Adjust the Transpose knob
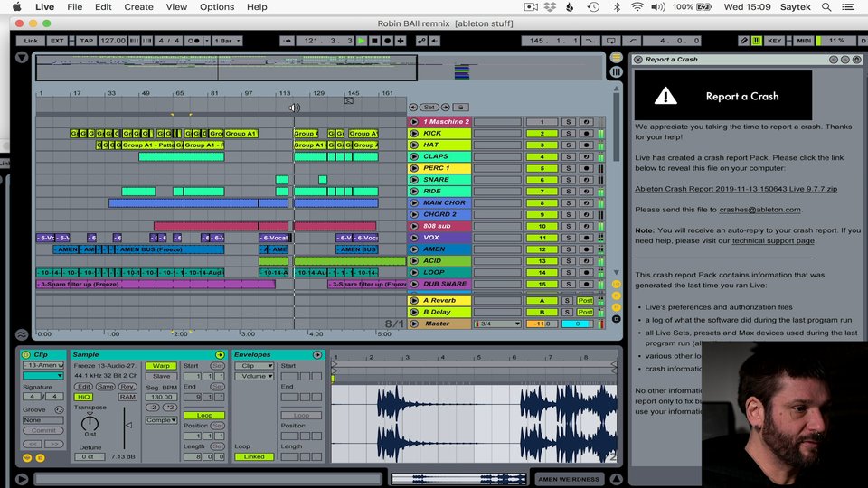 (90, 423)
